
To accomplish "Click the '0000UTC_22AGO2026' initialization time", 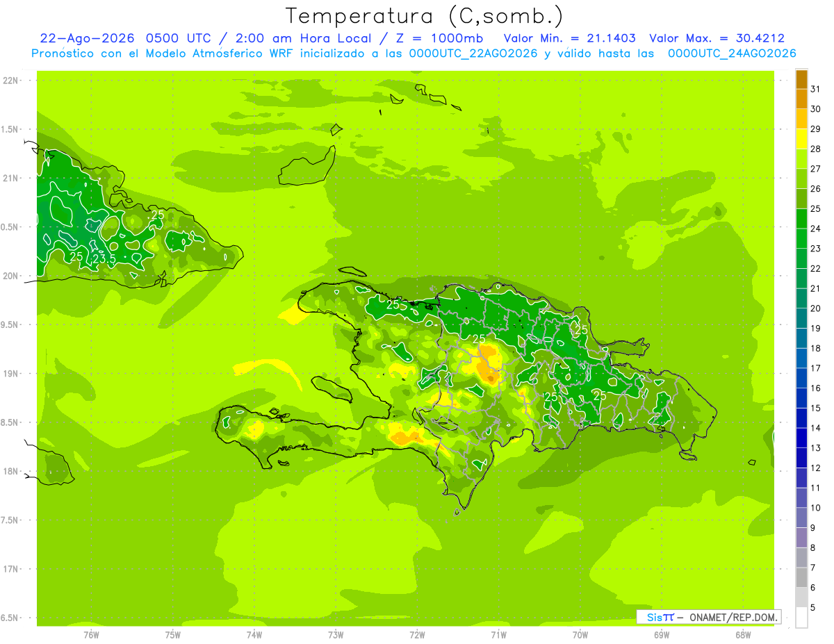I will coord(473,53).
